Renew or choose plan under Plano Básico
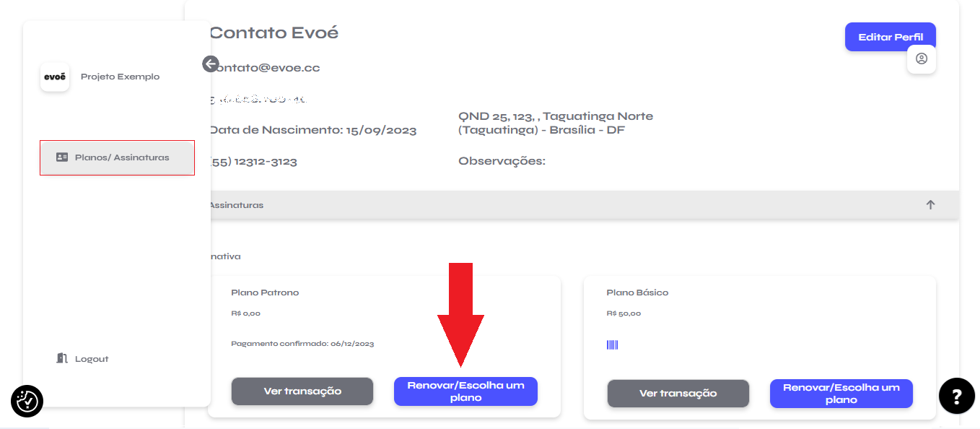This screenshot has height=429, width=980. [x=841, y=394]
